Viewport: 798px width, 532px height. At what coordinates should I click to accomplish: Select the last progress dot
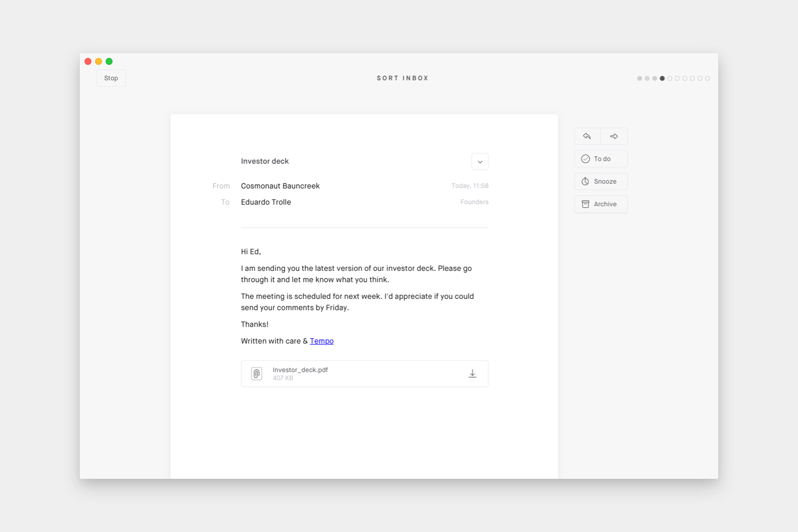(708, 78)
